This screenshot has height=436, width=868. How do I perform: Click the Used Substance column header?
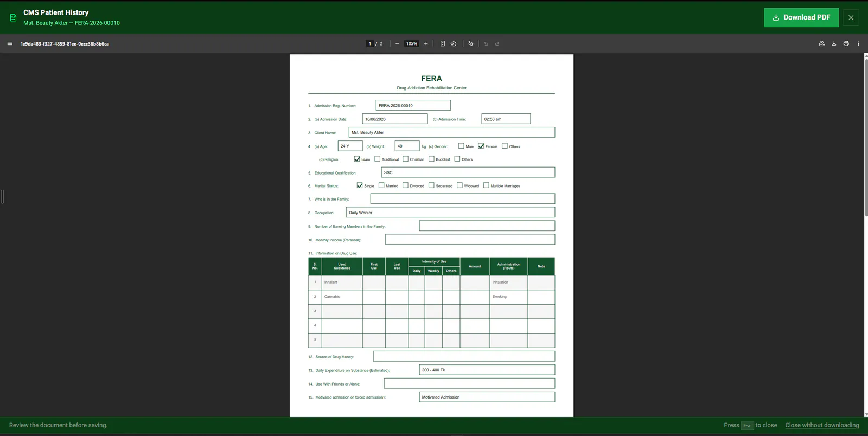point(342,266)
